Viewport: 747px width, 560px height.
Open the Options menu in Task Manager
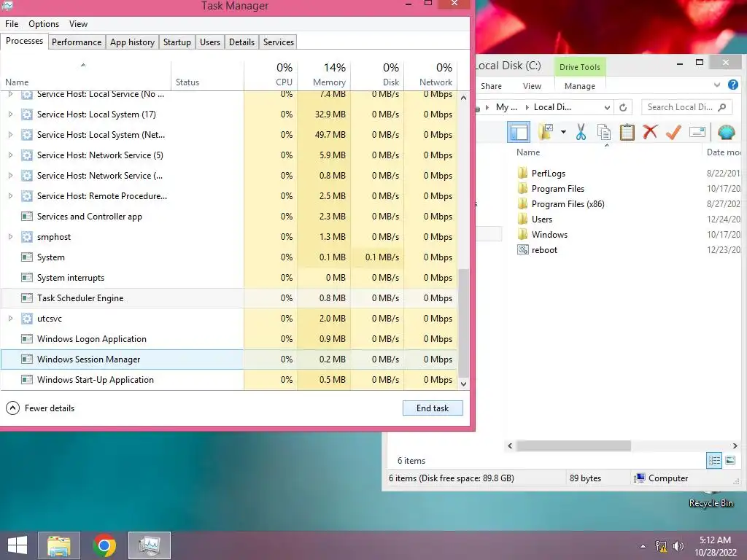pyautogui.click(x=44, y=24)
